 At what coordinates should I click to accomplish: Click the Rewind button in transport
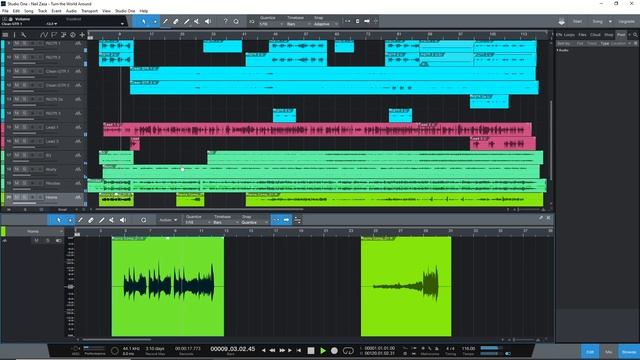click(x=272, y=351)
